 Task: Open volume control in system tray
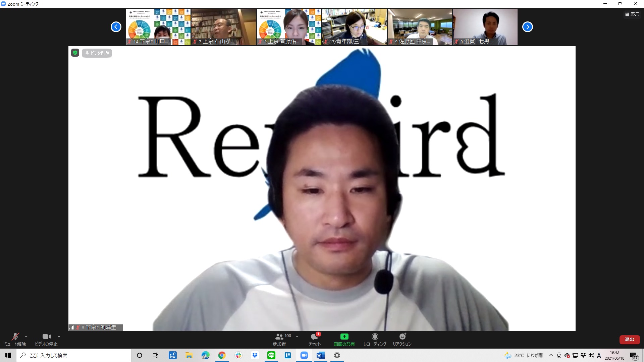tap(591, 355)
